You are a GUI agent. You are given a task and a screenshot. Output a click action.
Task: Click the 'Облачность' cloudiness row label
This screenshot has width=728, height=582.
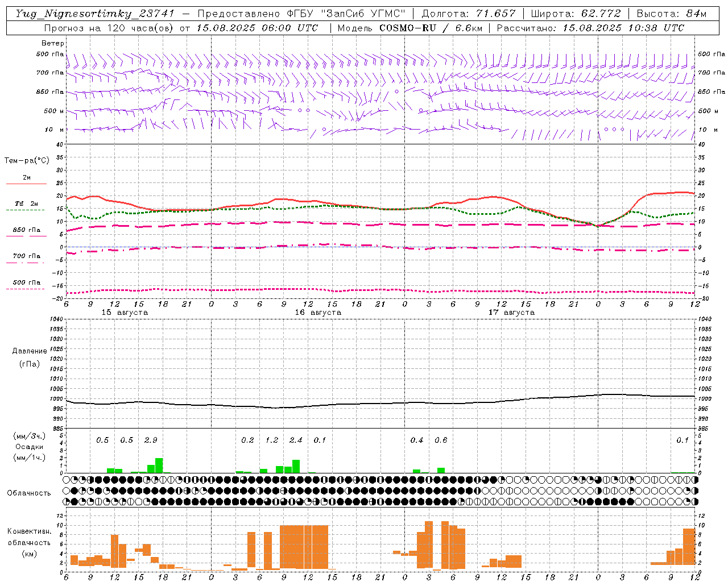[29, 493]
